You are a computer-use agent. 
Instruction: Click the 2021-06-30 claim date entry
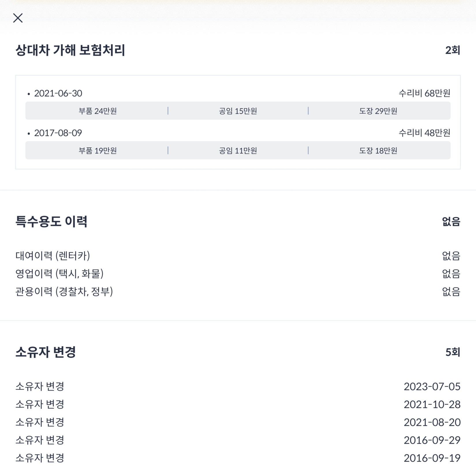[58, 93]
